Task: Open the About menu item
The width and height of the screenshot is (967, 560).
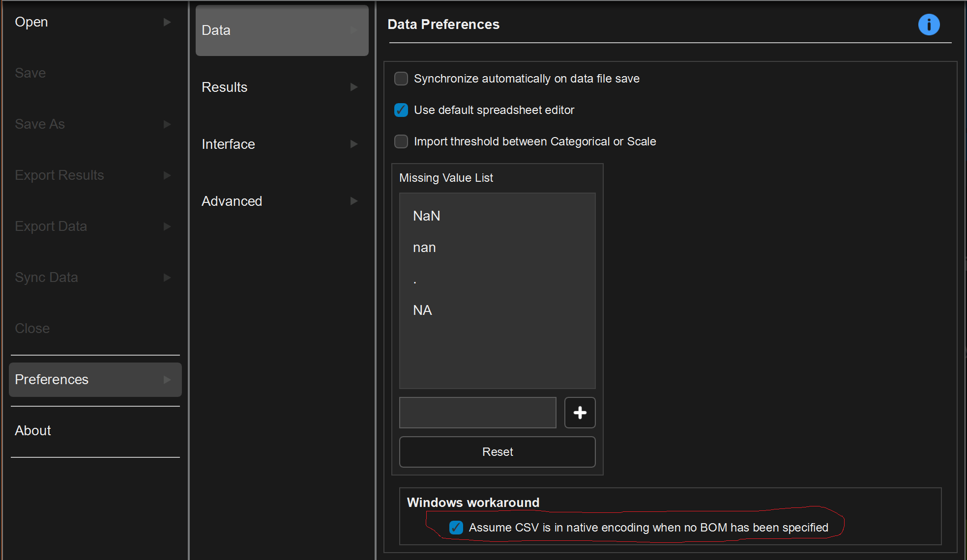Action: click(33, 431)
